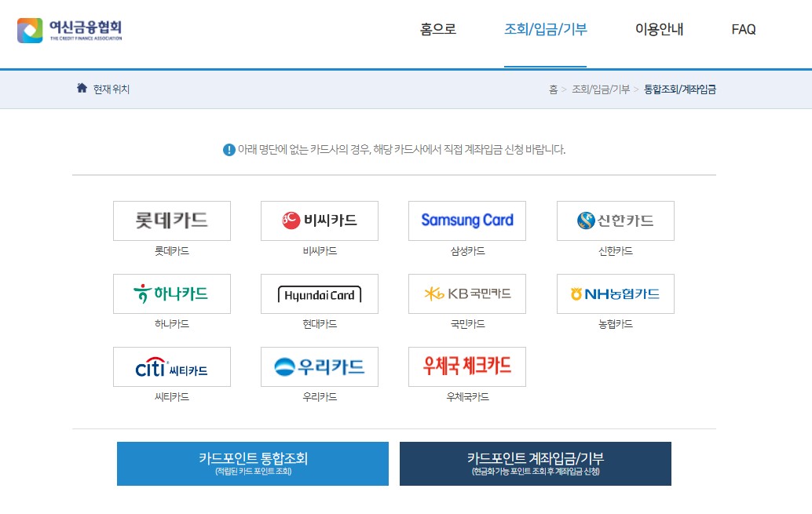Select the NH농협카드 logo tile
The image size is (812, 514).
tap(616, 293)
